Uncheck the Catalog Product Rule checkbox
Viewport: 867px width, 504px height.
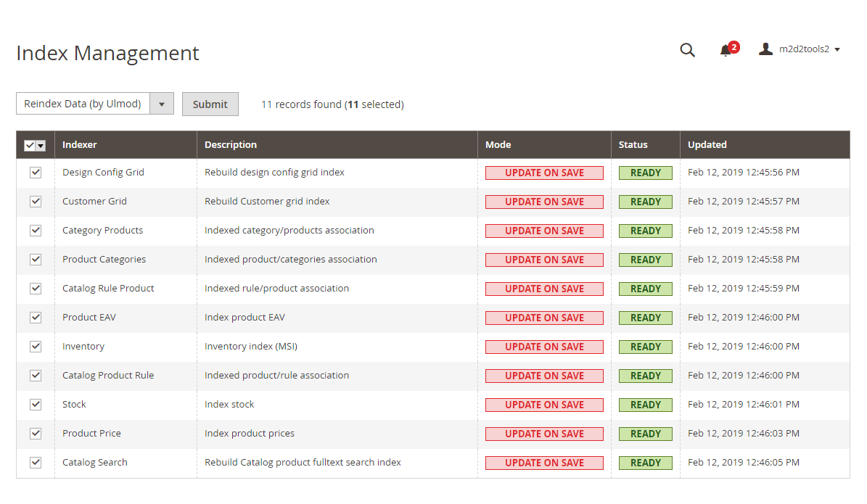[x=36, y=375]
